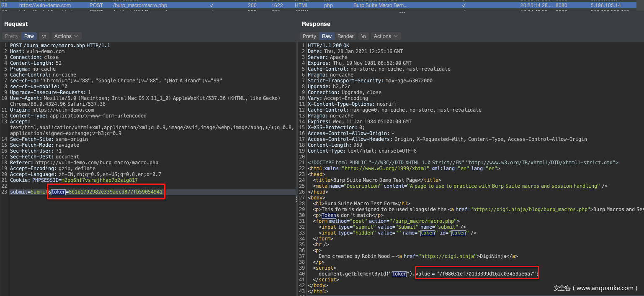Click the PHPSESSID cookie value
644x296 pixels.
click(99, 180)
